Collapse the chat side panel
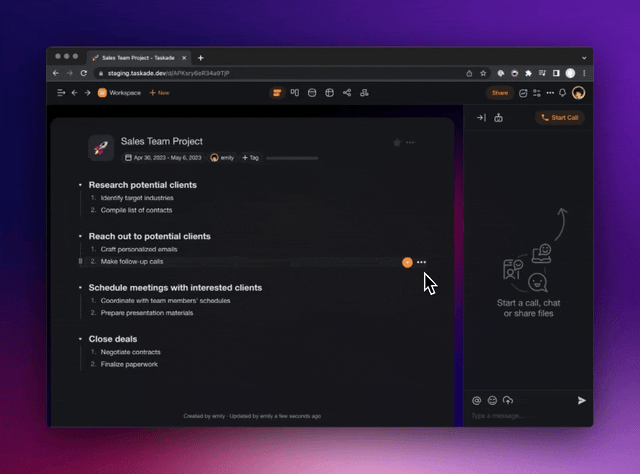Screen dimensions: 640x474 click(481, 118)
